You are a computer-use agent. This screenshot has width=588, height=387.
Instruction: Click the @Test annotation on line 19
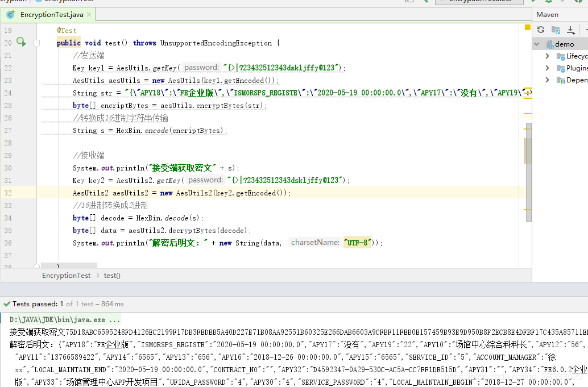pos(67,31)
